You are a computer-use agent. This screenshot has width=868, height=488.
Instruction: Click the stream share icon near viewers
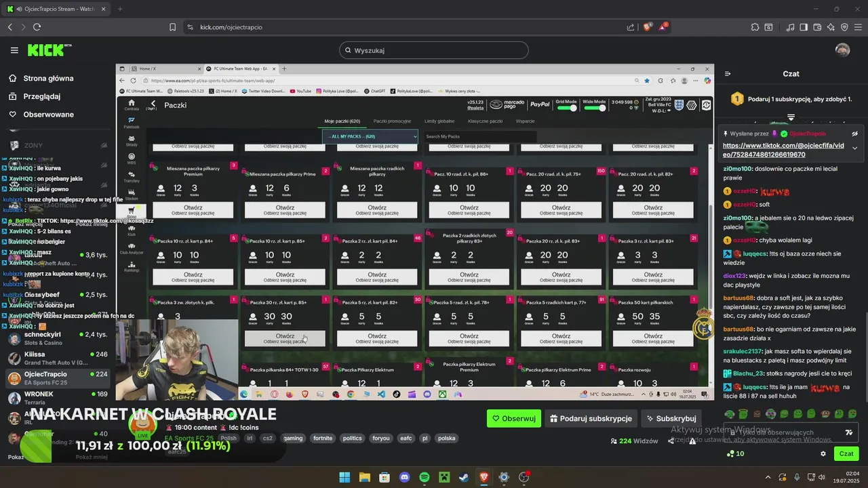pyautogui.click(x=671, y=441)
